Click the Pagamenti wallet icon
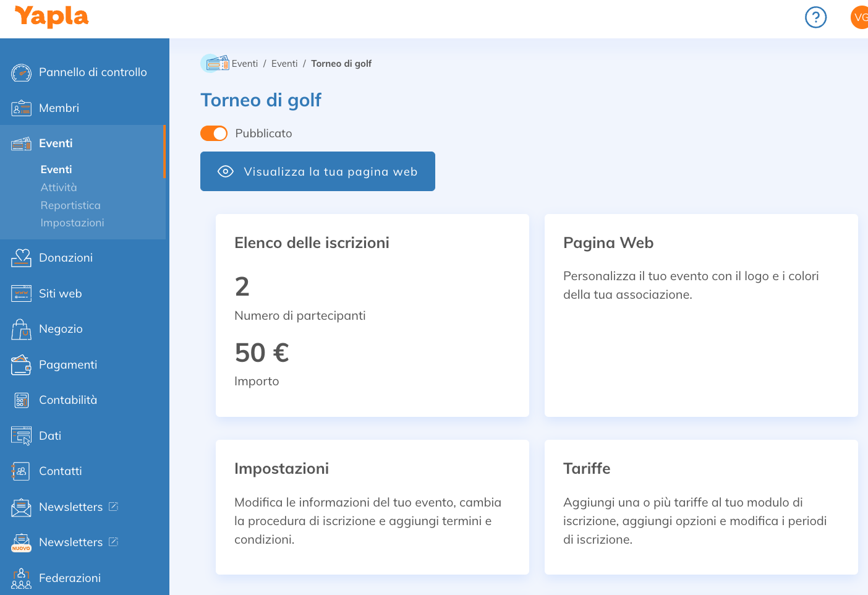This screenshot has height=595, width=868. tap(21, 365)
